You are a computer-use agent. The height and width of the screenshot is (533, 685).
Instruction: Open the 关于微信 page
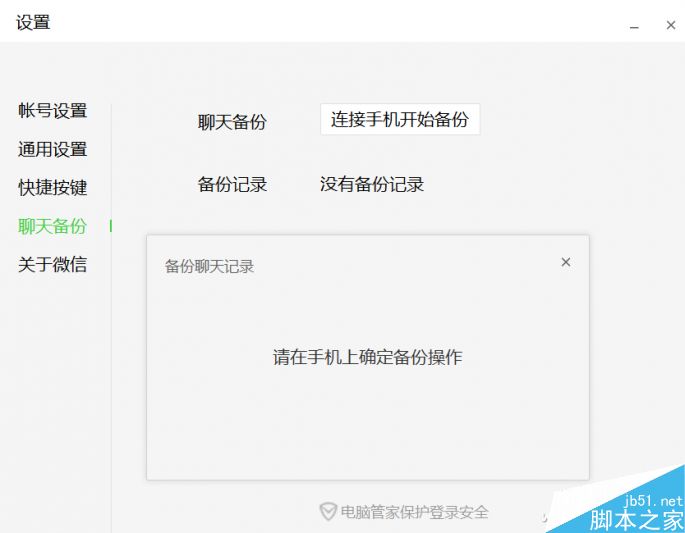tap(52, 265)
